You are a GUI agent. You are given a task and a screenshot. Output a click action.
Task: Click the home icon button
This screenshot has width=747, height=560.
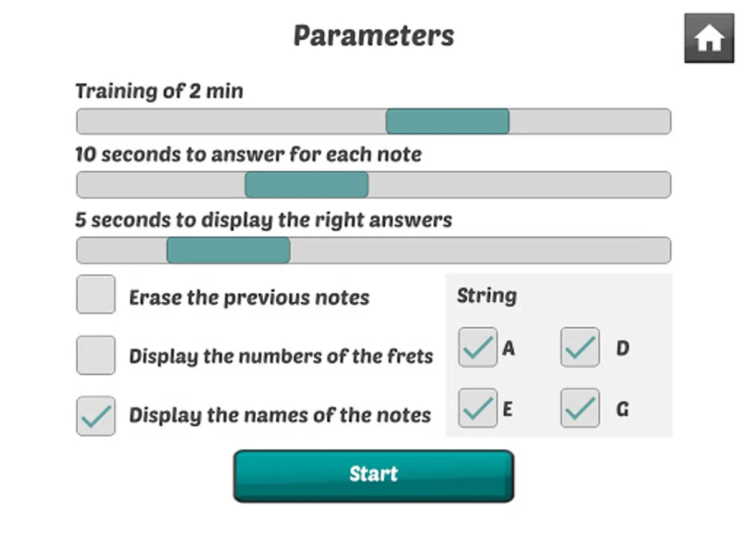pyautogui.click(x=709, y=39)
